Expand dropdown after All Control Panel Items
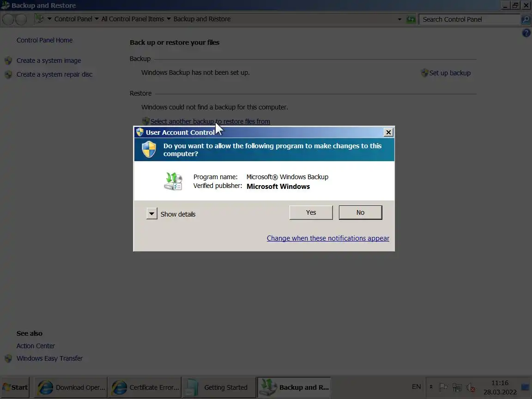 pyautogui.click(x=169, y=19)
